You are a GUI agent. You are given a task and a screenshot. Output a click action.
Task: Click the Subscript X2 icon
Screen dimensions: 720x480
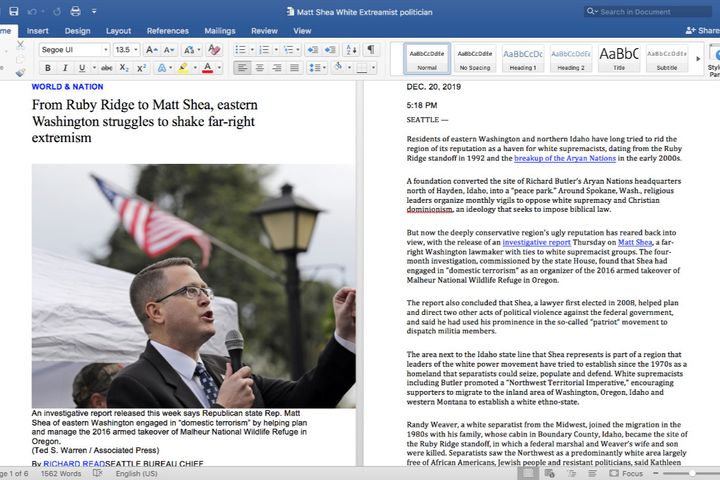[124, 68]
